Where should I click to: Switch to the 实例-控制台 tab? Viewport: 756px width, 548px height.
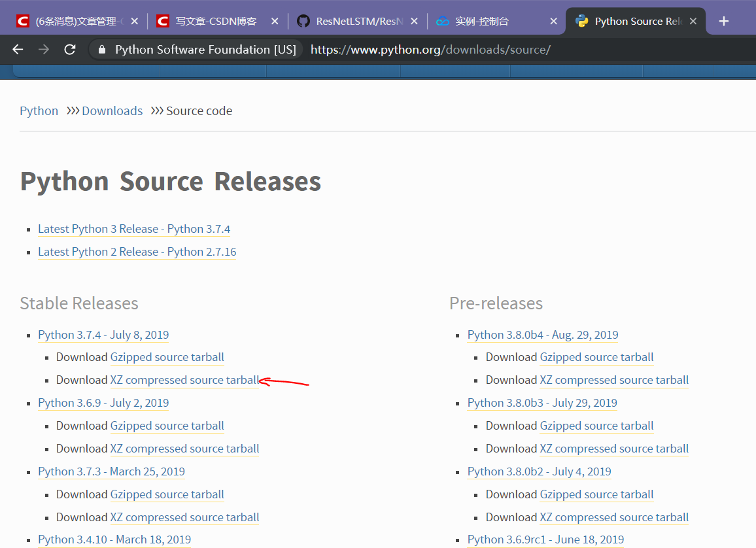(x=496, y=21)
